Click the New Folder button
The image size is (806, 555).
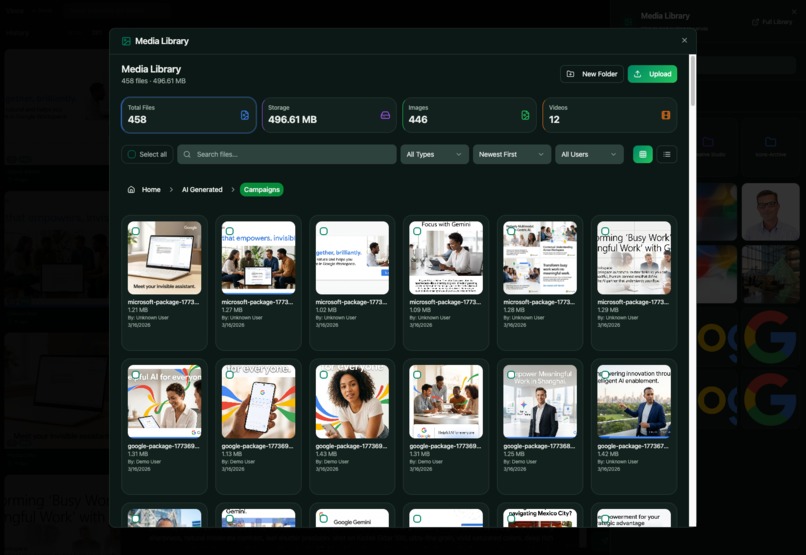pyautogui.click(x=592, y=74)
